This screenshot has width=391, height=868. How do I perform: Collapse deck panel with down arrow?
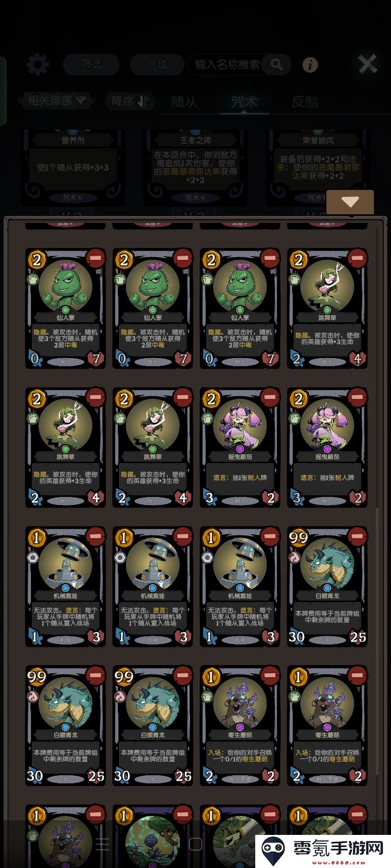(350, 202)
